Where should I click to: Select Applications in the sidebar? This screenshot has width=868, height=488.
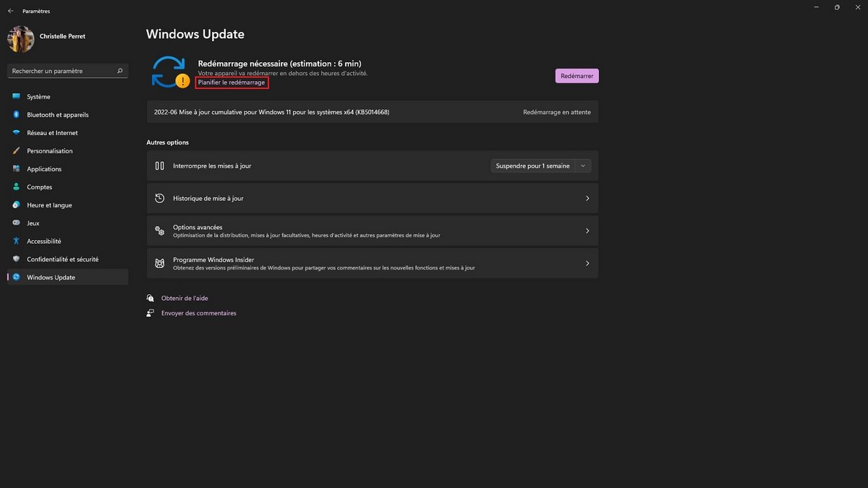[68, 169]
